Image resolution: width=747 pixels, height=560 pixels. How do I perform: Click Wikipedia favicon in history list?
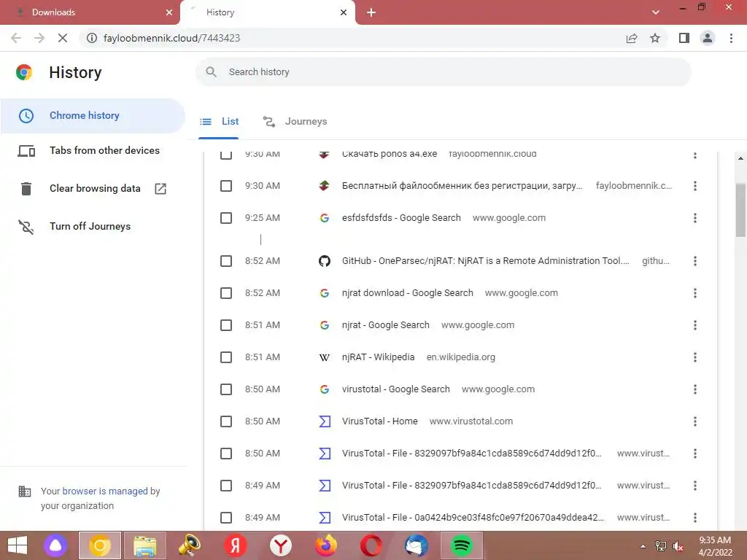point(325,357)
